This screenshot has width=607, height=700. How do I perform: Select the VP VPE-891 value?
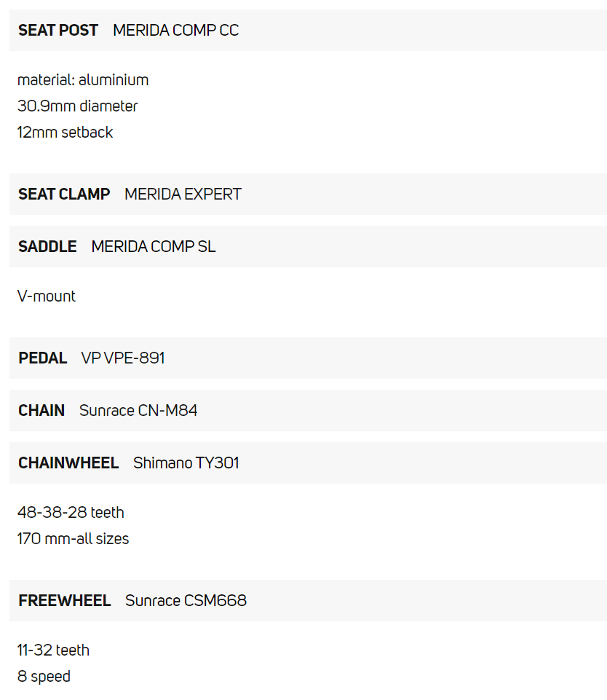tap(123, 358)
